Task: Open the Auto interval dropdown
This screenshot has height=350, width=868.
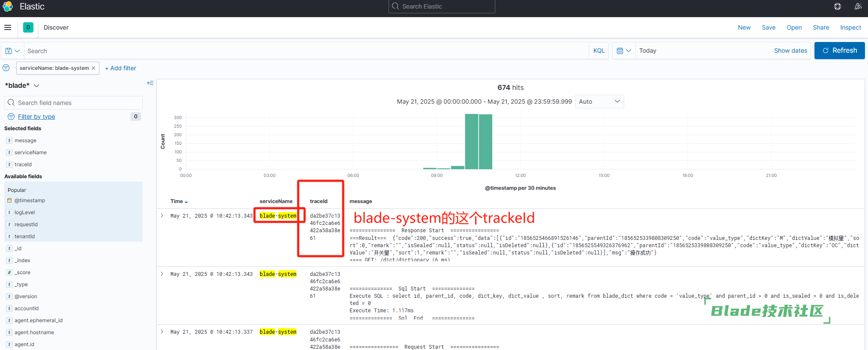Action: (599, 102)
